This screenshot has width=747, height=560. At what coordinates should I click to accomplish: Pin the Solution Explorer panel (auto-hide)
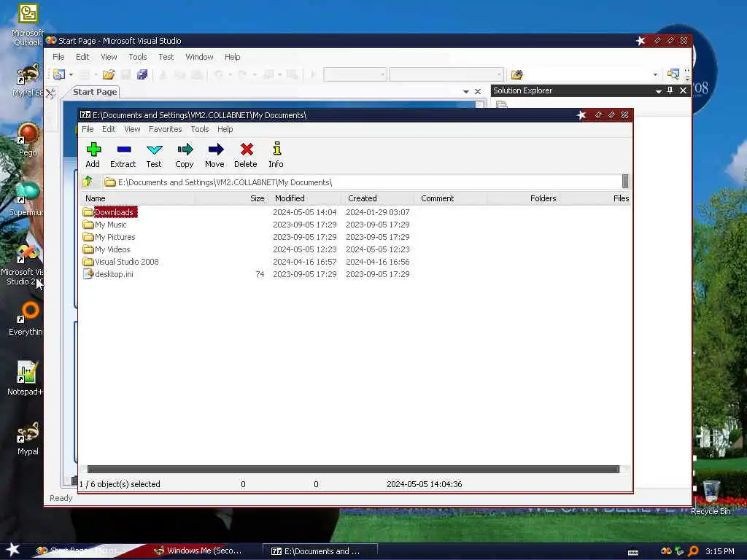[x=670, y=90]
